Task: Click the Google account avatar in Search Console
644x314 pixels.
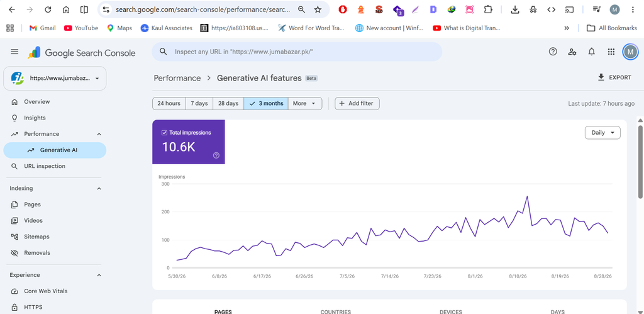Action: click(x=630, y=52)
